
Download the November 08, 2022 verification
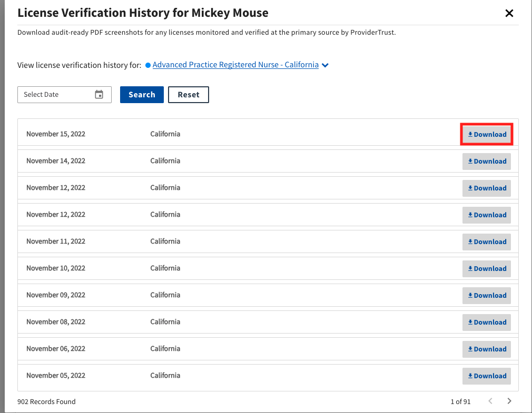487,323
